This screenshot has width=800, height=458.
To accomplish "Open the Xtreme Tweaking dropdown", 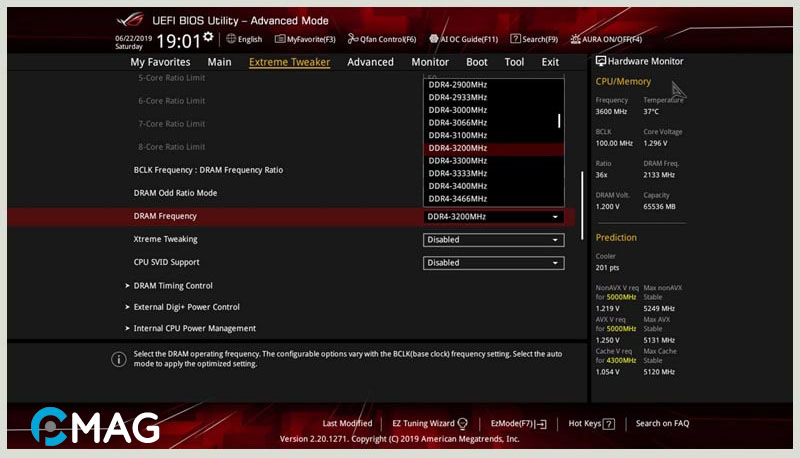I will click(493, 240).
